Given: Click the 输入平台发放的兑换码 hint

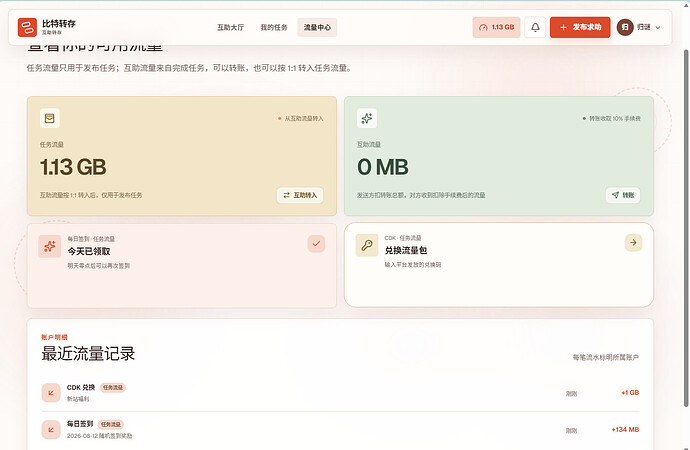Looking at the screenshot, I should point(413,265).
